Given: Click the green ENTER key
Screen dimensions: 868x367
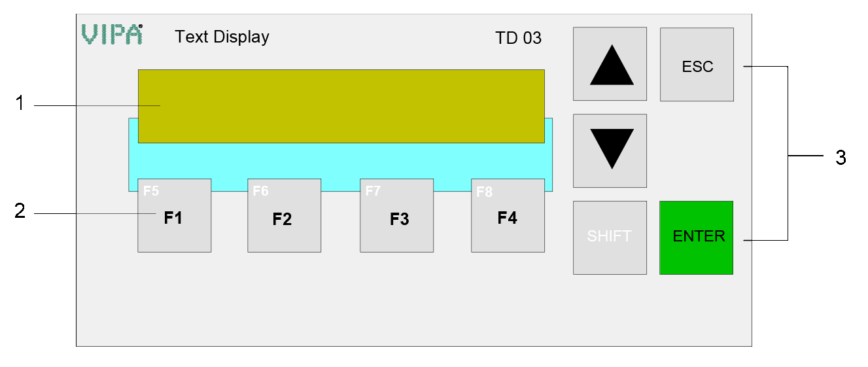Looking at the screenshot, I should coord(697,237).
